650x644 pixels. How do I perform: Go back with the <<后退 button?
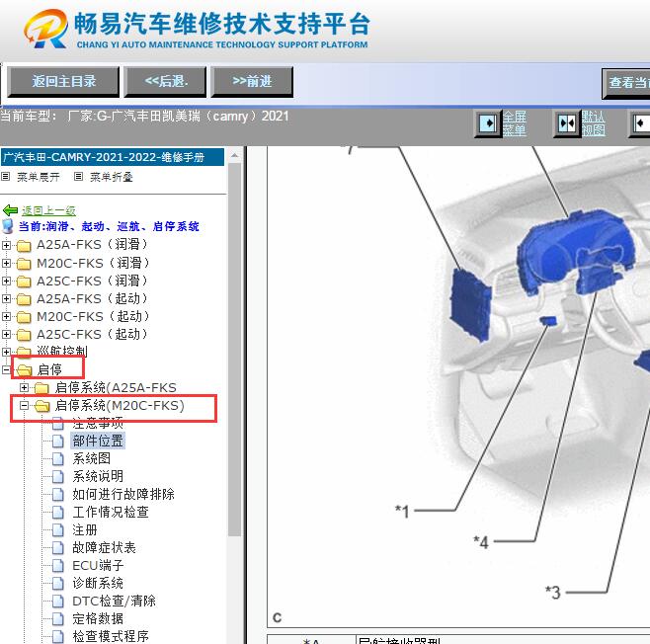pyautogui.click(x=166, y=82)
